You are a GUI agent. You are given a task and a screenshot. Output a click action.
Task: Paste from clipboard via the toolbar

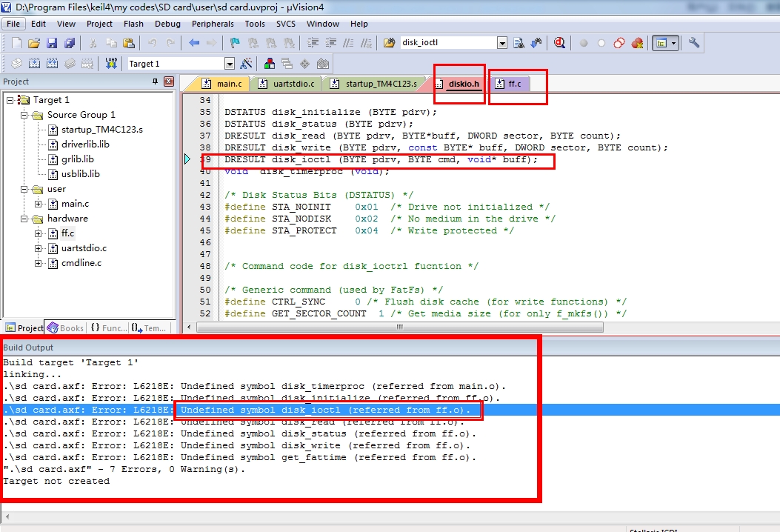(x=129, y=43)
